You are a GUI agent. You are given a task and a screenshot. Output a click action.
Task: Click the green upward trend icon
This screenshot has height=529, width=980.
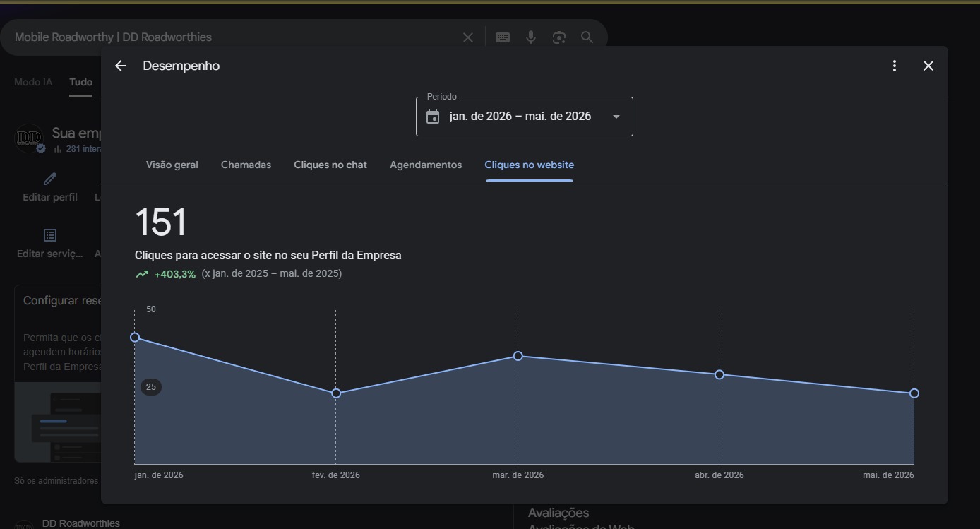[x=142, y=274]
